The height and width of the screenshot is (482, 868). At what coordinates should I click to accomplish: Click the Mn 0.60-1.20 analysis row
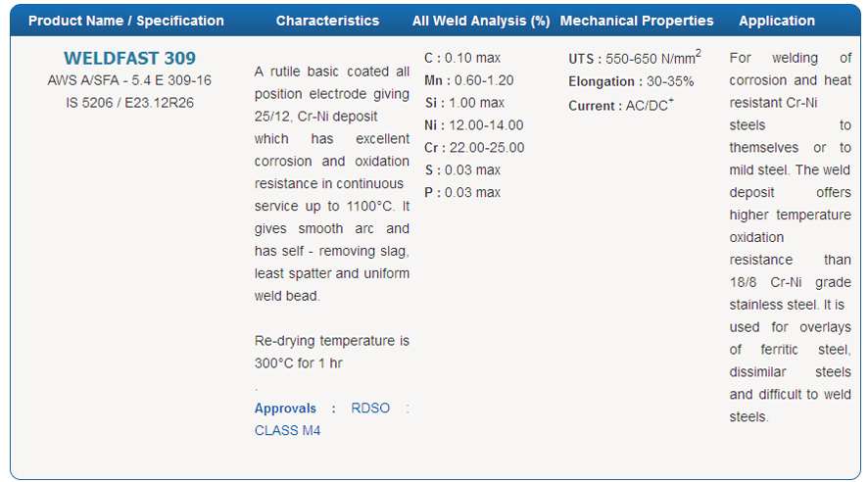tap(469, 80)
